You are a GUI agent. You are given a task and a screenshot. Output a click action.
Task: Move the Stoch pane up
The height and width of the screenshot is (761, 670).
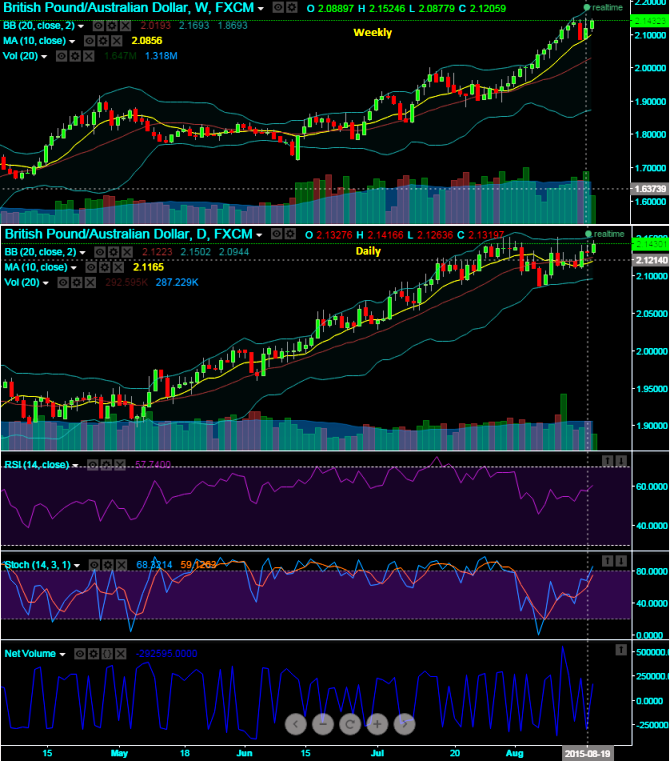[607, 562]
